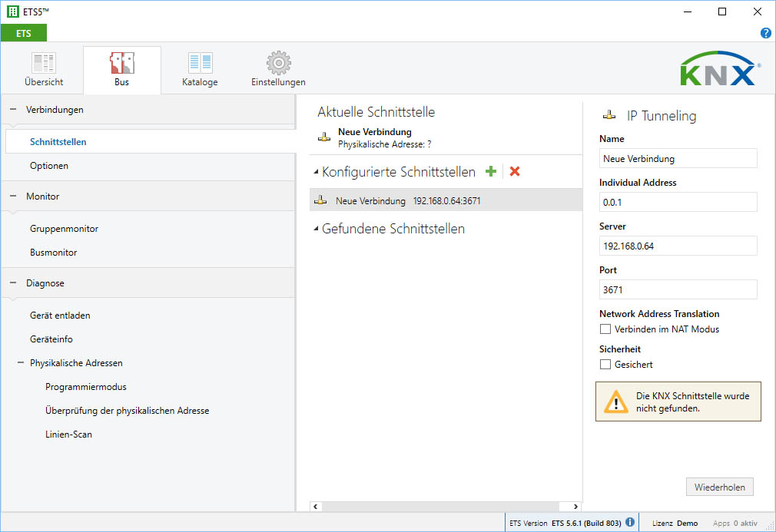The image size is (776, 532).
Task: Minimize the ETS5 window
Action: pos(688,12)
